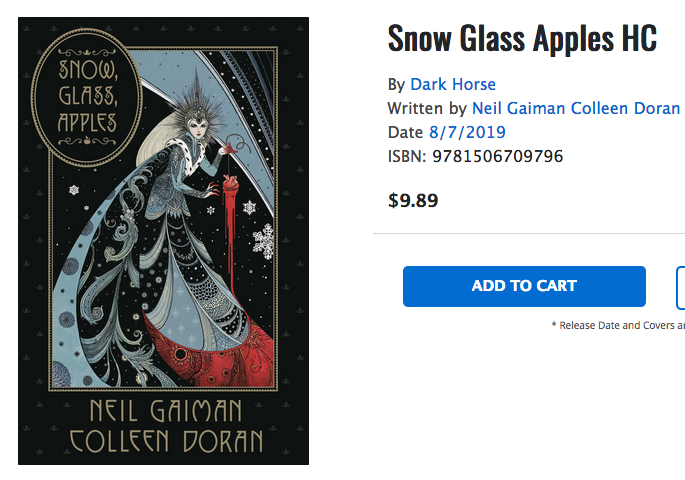Image resolution: width=685 pixels, height=480 pixels.
Task: Click the "ISBN:" label text
Action: [407, 156]
